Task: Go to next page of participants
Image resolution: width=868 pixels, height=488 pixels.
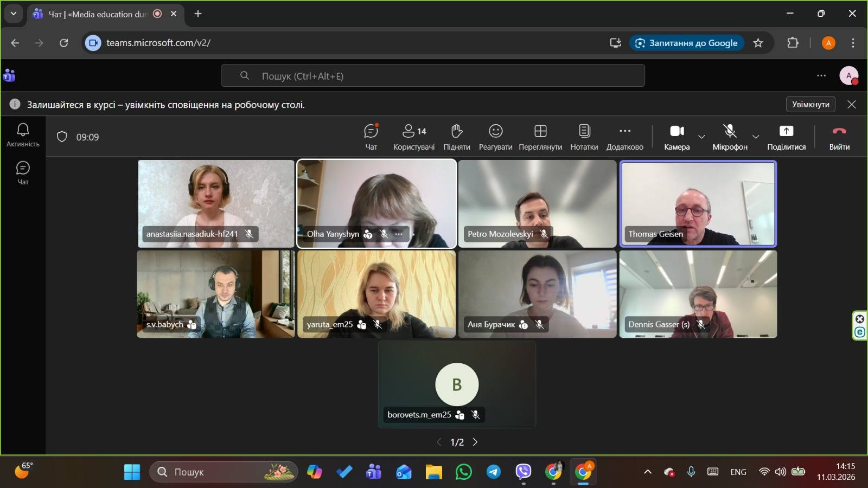Action: pos(475,442)
